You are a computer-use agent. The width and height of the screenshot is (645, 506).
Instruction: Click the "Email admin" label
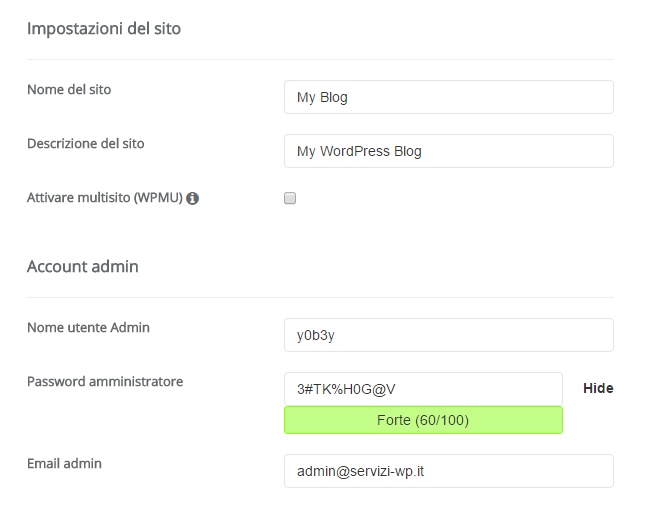[x=64, y=463]
